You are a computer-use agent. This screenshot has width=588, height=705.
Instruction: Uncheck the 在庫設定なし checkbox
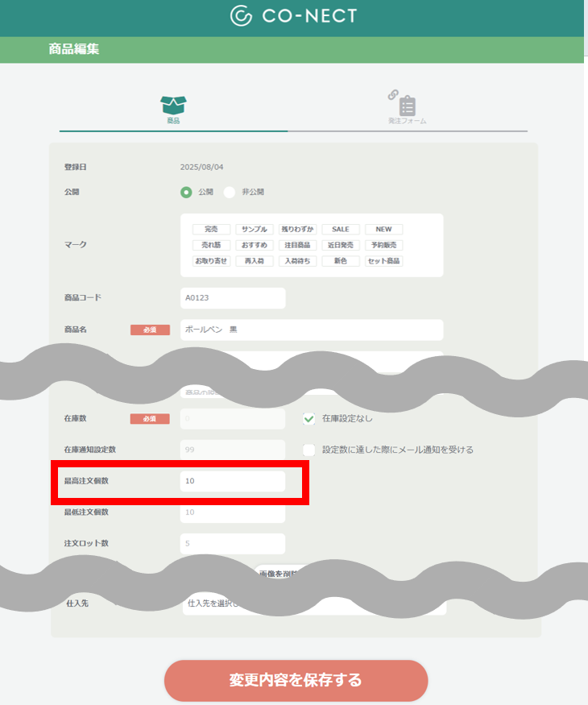pos(308,419)
